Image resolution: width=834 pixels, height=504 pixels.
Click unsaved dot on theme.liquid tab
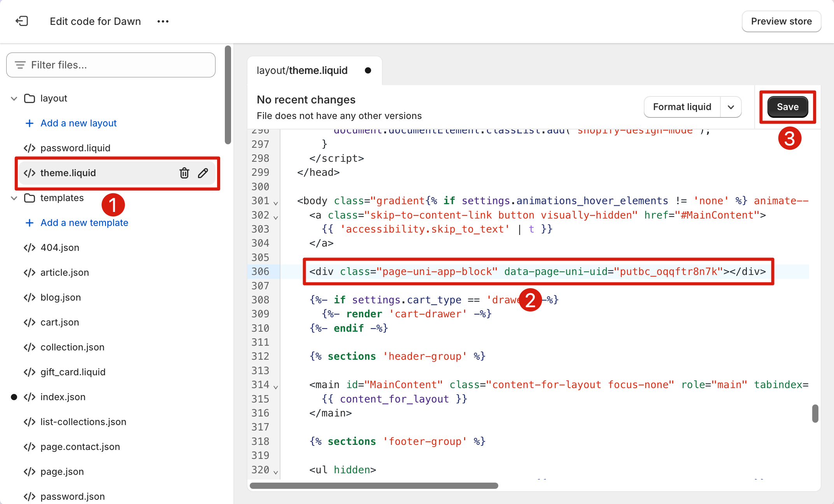368,70
